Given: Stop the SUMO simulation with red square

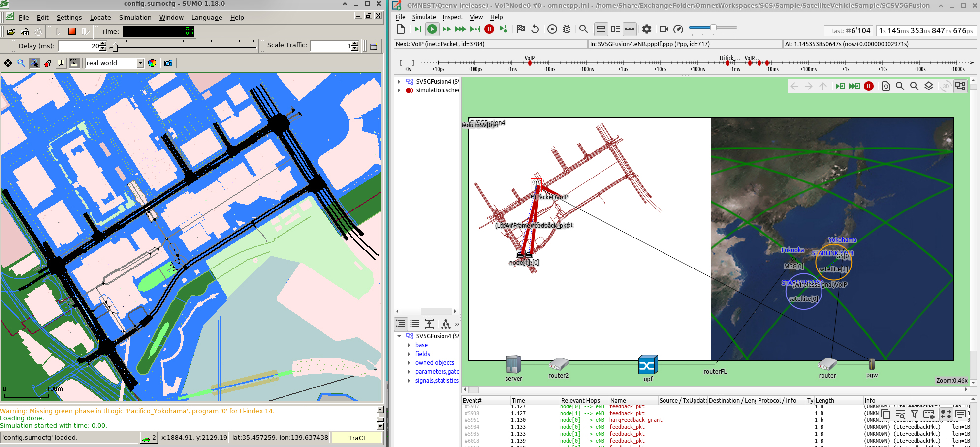Looking at the screenshot, I should click(x=72, y=31).
